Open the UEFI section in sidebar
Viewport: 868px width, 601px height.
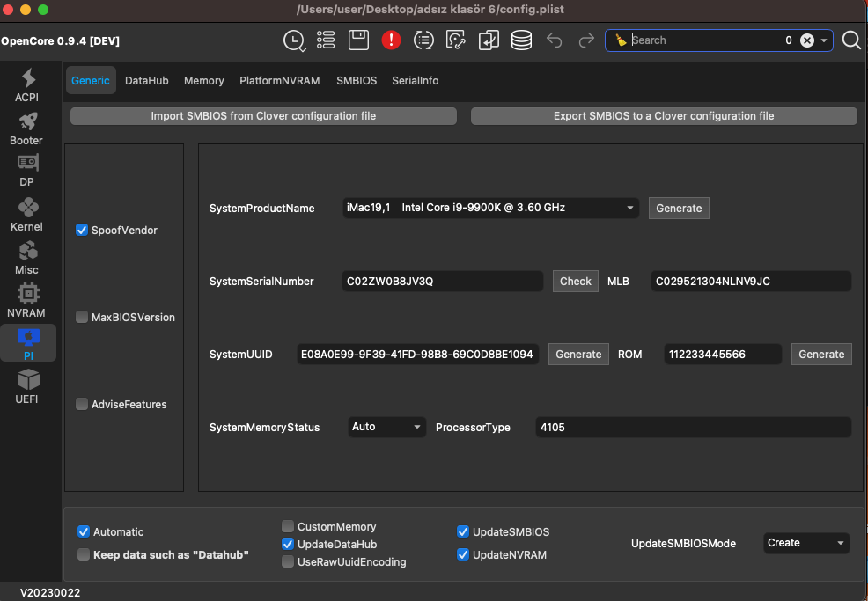pos(26,386)
